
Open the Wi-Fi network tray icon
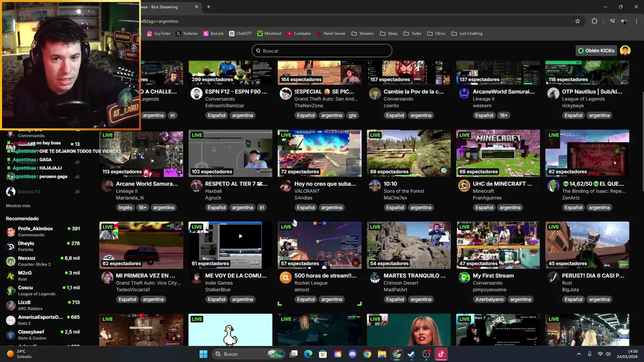coord(600,354)
